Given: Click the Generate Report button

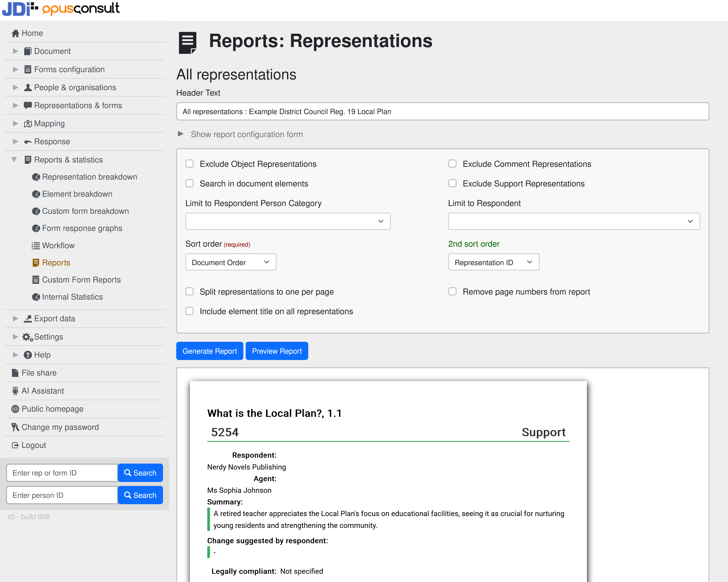Looking at the screenshot, I should (x=209, y=351).
